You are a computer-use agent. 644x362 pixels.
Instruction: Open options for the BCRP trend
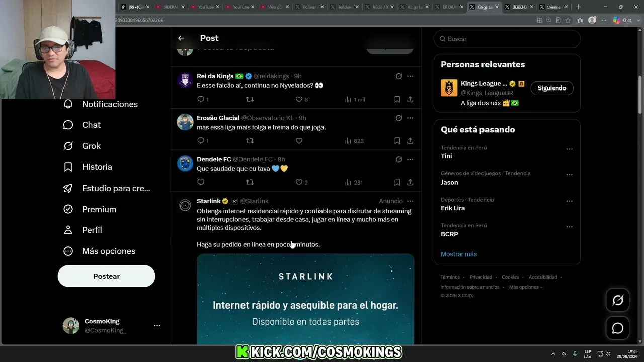click(569, 227)
